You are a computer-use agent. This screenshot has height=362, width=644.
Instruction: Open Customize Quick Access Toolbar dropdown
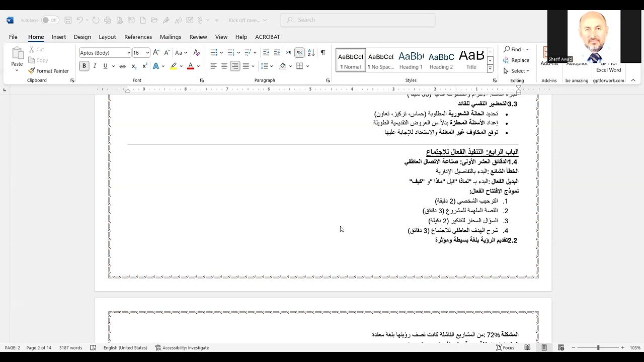217,20
